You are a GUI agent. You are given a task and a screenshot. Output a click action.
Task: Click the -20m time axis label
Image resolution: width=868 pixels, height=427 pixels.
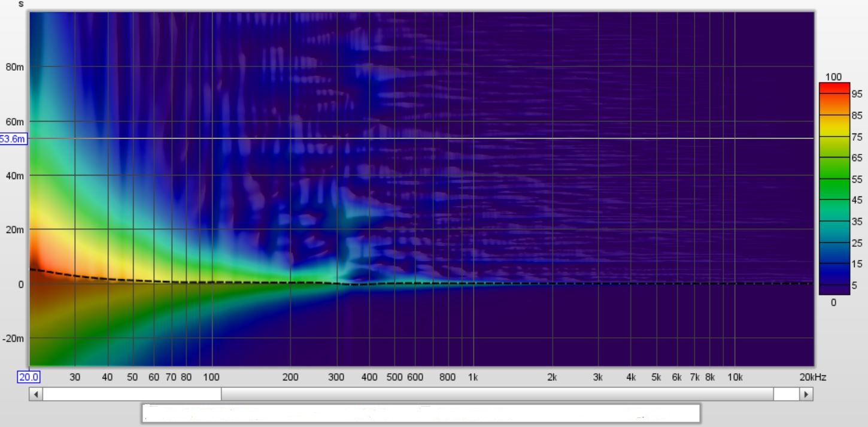pyautogui.click(x=13, y=338)
